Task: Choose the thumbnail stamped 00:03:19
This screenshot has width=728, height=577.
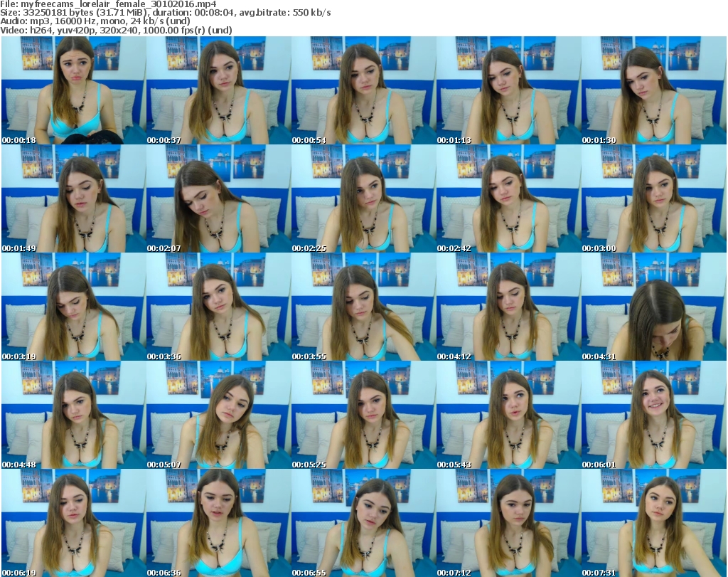Action: [x=73, y=307]
